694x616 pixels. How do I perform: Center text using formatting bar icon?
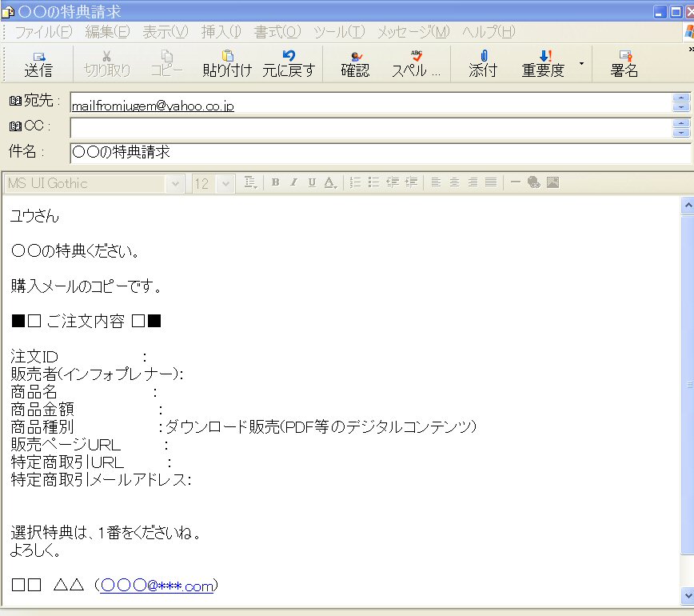(x=455, y=182)
